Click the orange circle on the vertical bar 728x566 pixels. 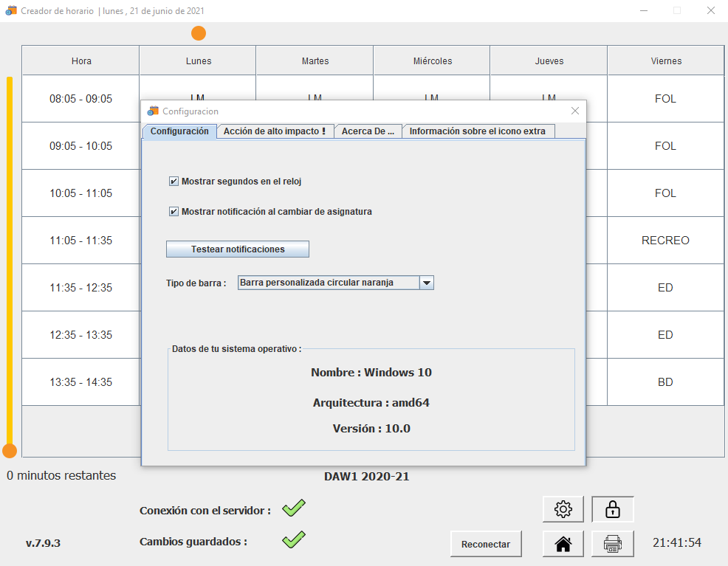10,450
